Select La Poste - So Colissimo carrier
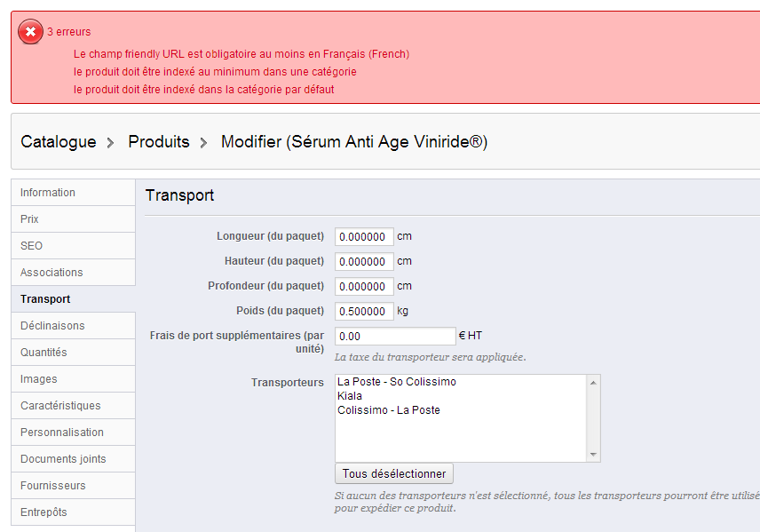This screenshot has width=760, height=532. tap(397, 382)
